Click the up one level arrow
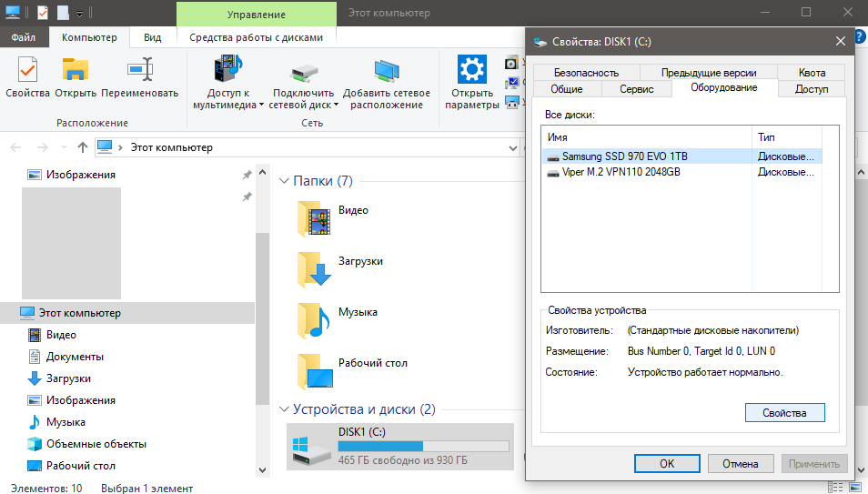This screenshot has width=868, height=494. pos(83,147)
